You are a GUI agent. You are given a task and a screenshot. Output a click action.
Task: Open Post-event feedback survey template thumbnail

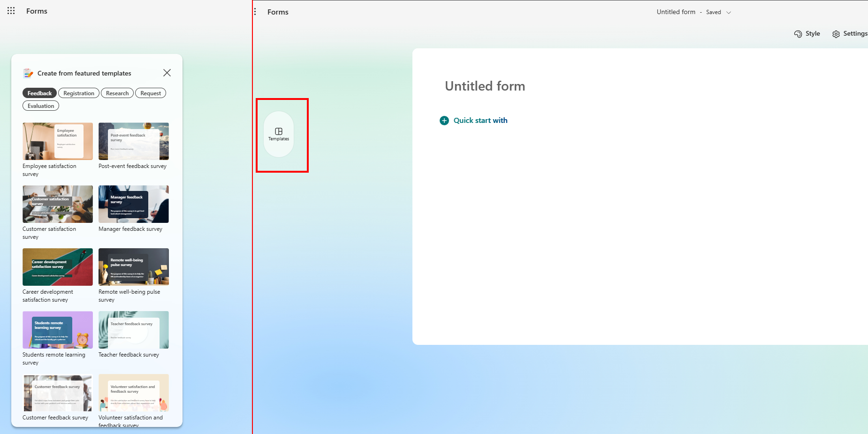pyautogui.click(x=134, y=141)
